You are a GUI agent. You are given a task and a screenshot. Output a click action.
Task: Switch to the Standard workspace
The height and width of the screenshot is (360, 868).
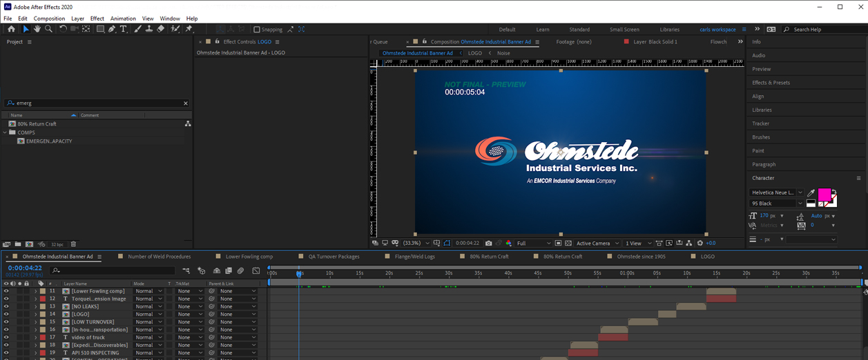point(579,30)
